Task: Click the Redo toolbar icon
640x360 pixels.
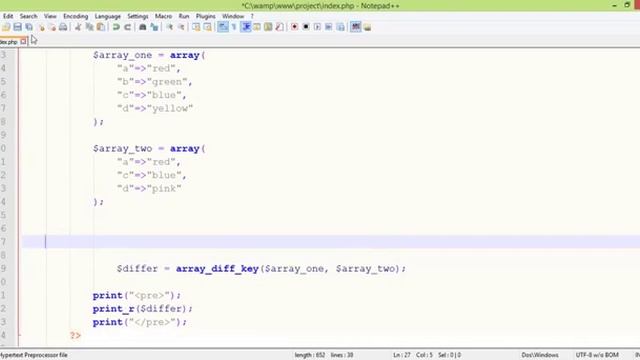Action: 127,27
